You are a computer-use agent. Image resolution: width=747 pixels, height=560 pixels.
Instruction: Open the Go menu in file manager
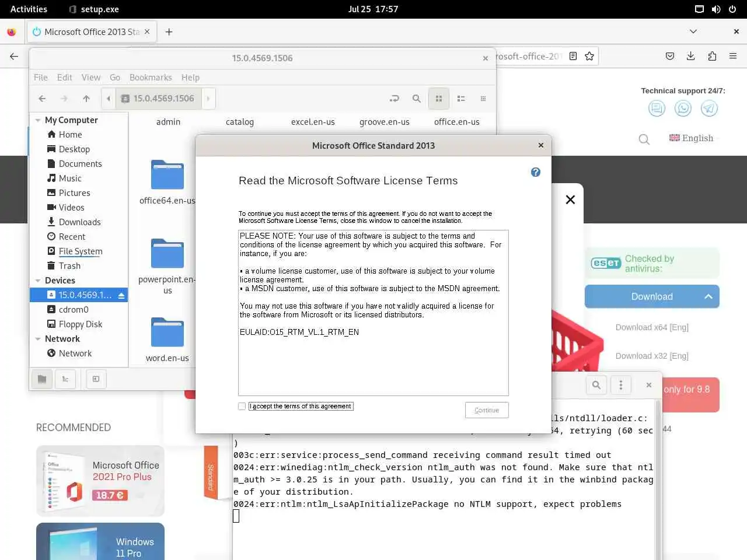pyautogui.click(x=115, y=77)
